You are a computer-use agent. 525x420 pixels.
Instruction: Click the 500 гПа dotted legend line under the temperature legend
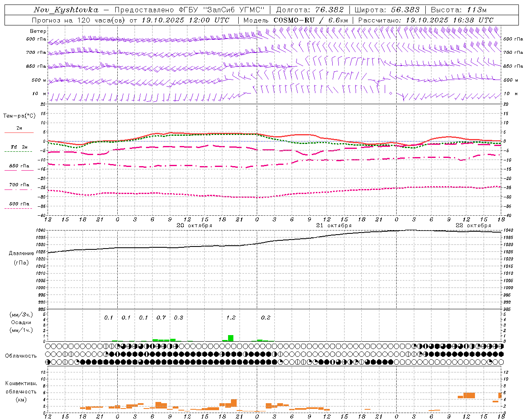point(18,209)
